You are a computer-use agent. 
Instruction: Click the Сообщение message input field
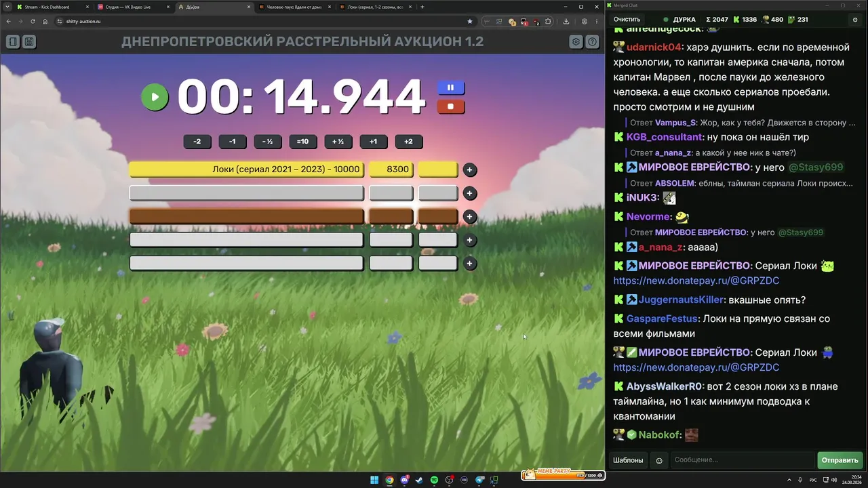[743, 460]
